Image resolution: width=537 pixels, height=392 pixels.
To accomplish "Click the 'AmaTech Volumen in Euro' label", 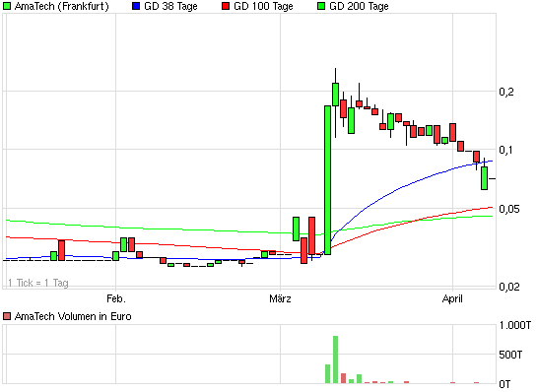I will pos(73,316).
